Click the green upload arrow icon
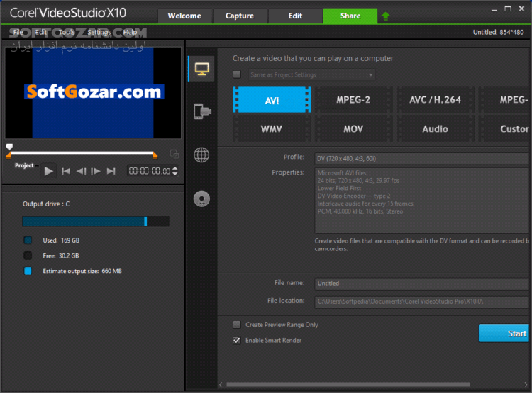The width and height of the screenshot is (532, 393). pos(385,16)
